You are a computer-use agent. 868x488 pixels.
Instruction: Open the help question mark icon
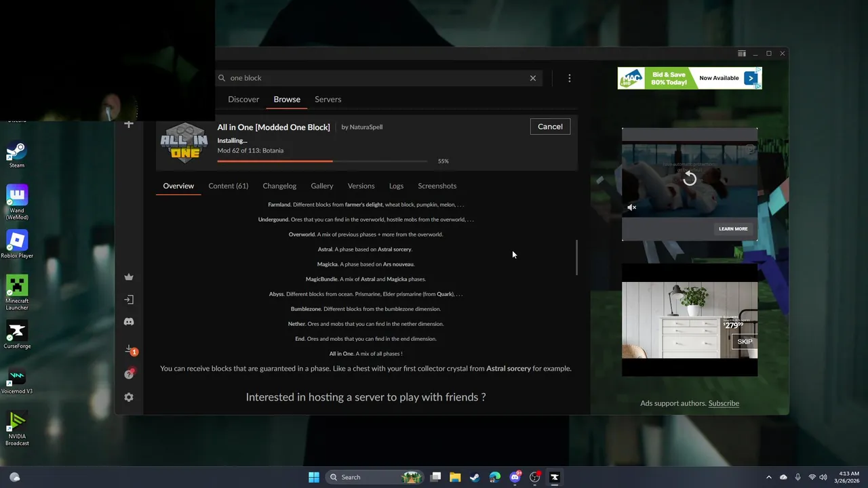point(129,374)
